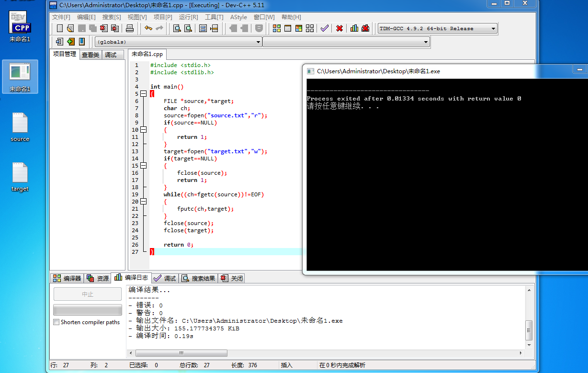The height and width of the screenshot is (373, 588).
Task: Open the 运行[R] menu
Action: coord(188,17)
